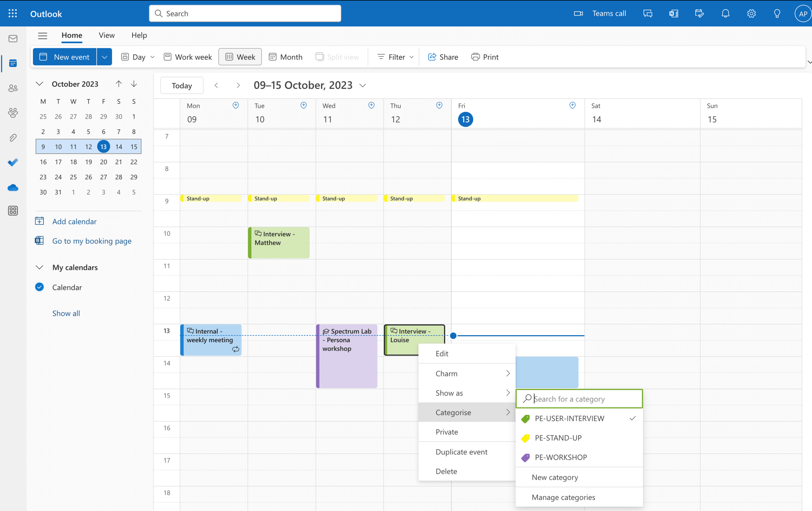Click the notifications bell icon

click(x=725, y=13)
